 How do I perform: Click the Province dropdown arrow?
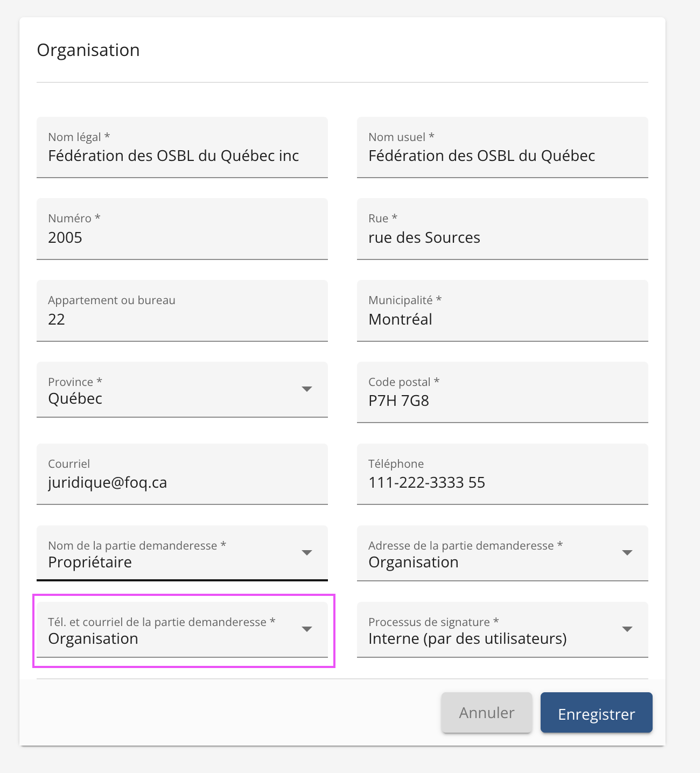307,389
